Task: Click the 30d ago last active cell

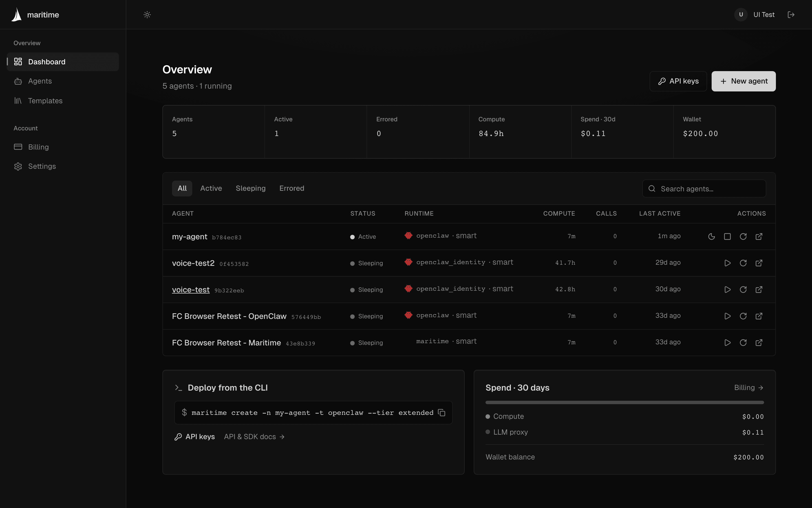Action: coord(668,289)
